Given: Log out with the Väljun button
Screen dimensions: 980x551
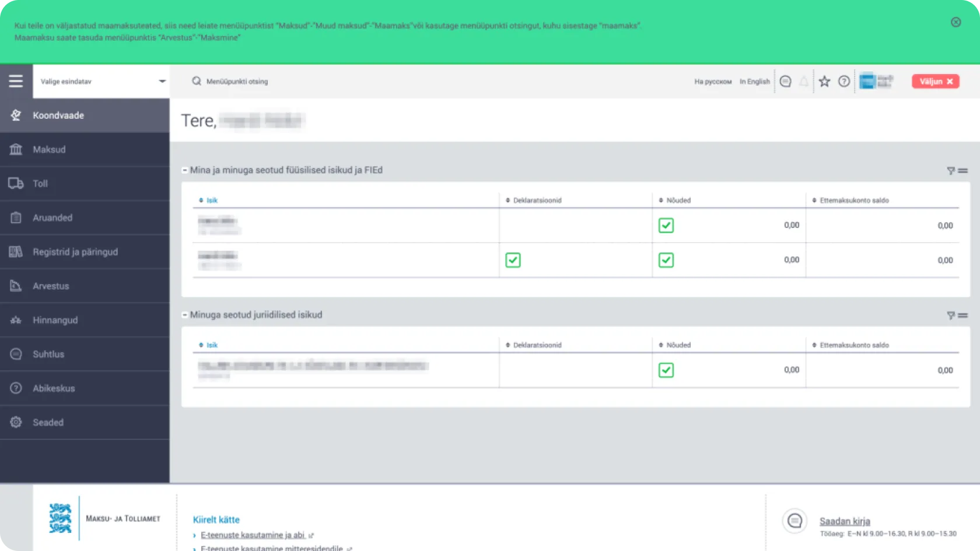Looking at the screenshot, I should click(935, 82).
